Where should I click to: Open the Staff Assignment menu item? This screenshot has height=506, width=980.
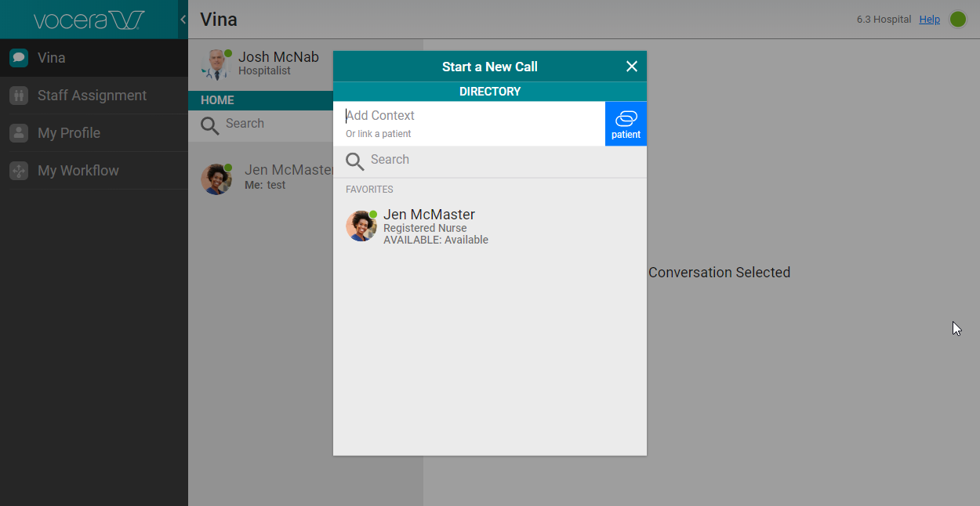92,96
